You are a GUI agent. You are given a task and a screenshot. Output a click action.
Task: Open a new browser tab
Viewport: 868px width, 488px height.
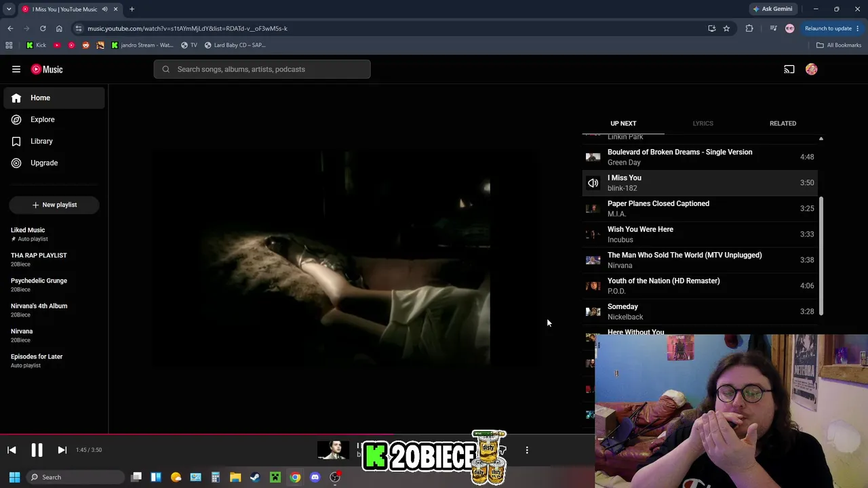pyautogui.click(x=132, y=9)
